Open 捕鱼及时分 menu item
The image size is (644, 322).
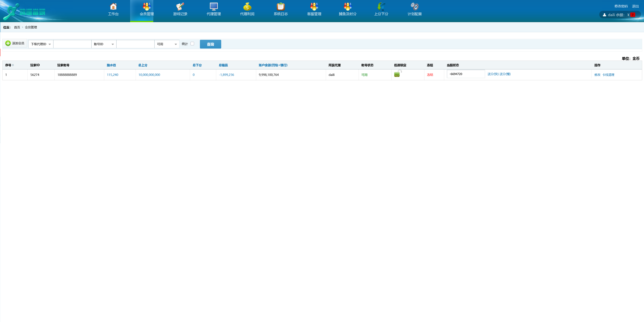pos(347,10)
